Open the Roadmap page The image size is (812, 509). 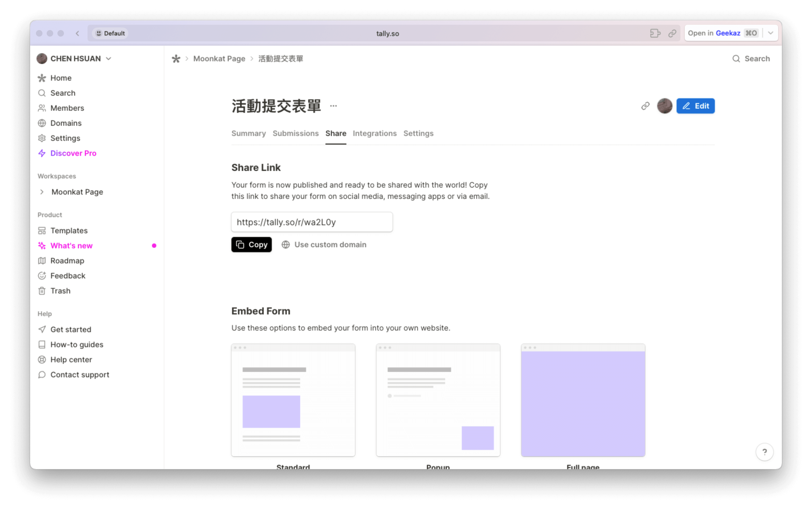click(67, 261)
